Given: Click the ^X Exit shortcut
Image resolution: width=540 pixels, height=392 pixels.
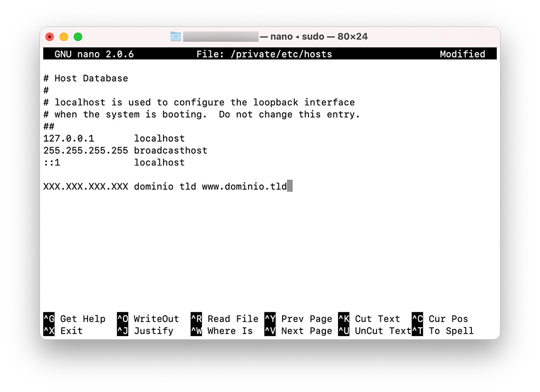Looking at the screenshot, I should click(63, 331).
